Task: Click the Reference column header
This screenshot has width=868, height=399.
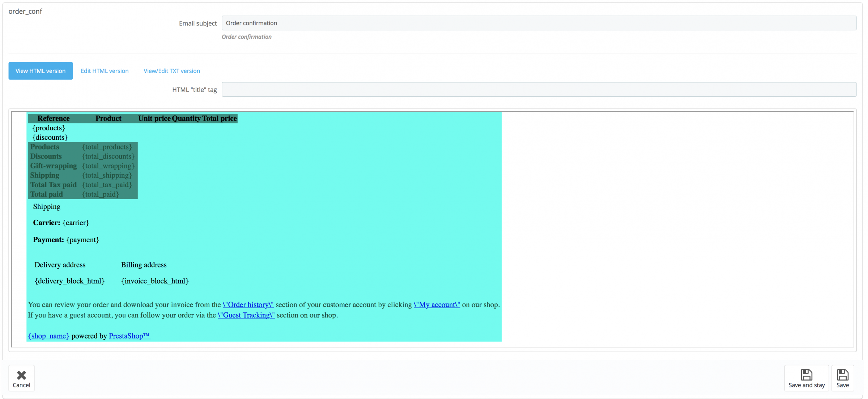Action: tap(54, 118)
